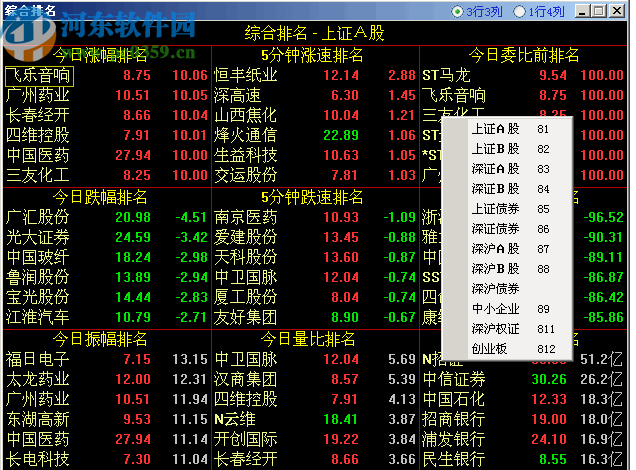The height and width of the screenshot is (470, 636).
Task: Select 中国医药 in 今日涨幅排名
Action: (107, 155)
